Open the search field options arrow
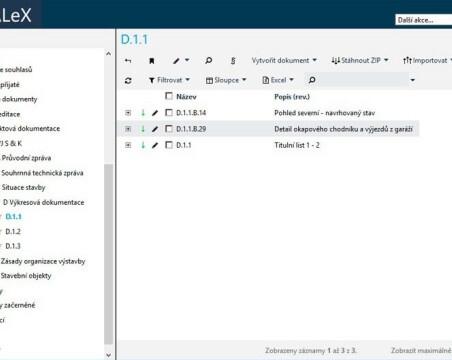Screen dimensions: 452x360 point(413,80)
